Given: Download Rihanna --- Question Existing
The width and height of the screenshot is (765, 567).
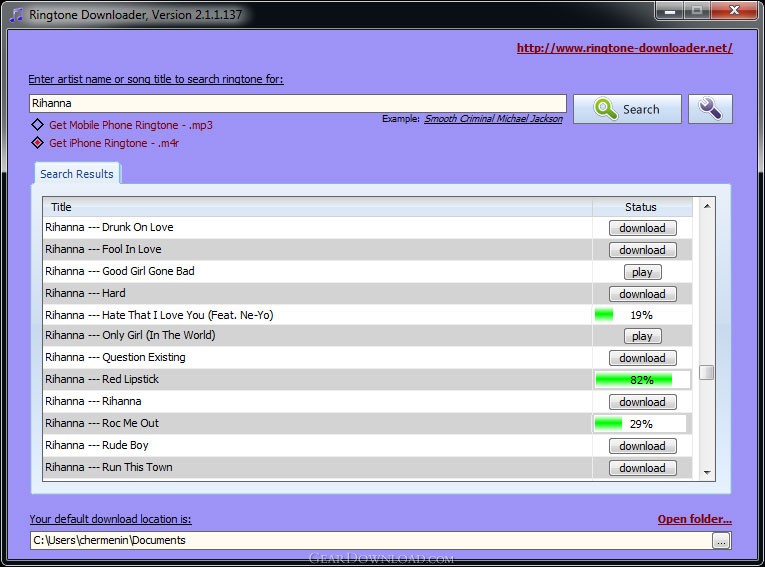Looking at the screenshot, I should coord(643,358).
